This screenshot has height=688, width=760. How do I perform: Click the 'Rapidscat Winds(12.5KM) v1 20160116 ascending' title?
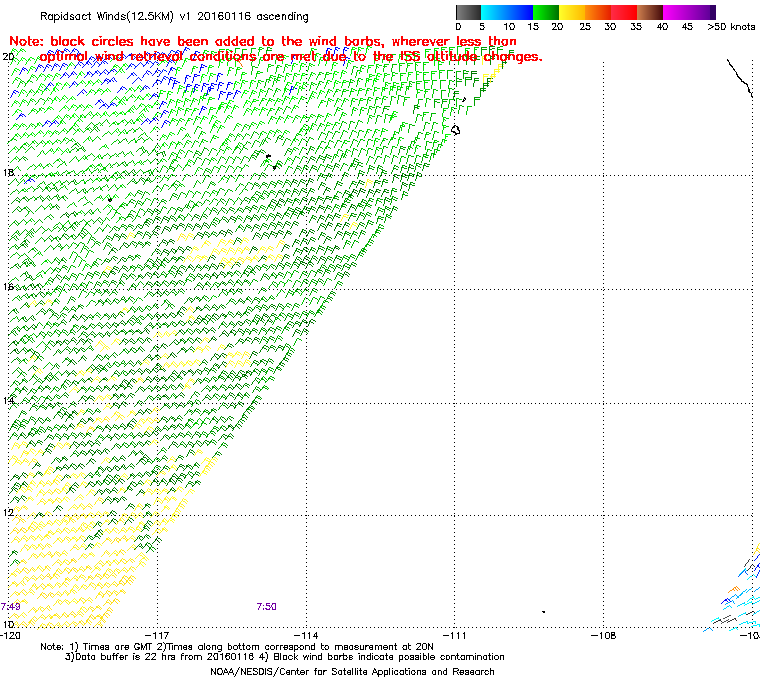pyautogui.click(x=174, y=16)
